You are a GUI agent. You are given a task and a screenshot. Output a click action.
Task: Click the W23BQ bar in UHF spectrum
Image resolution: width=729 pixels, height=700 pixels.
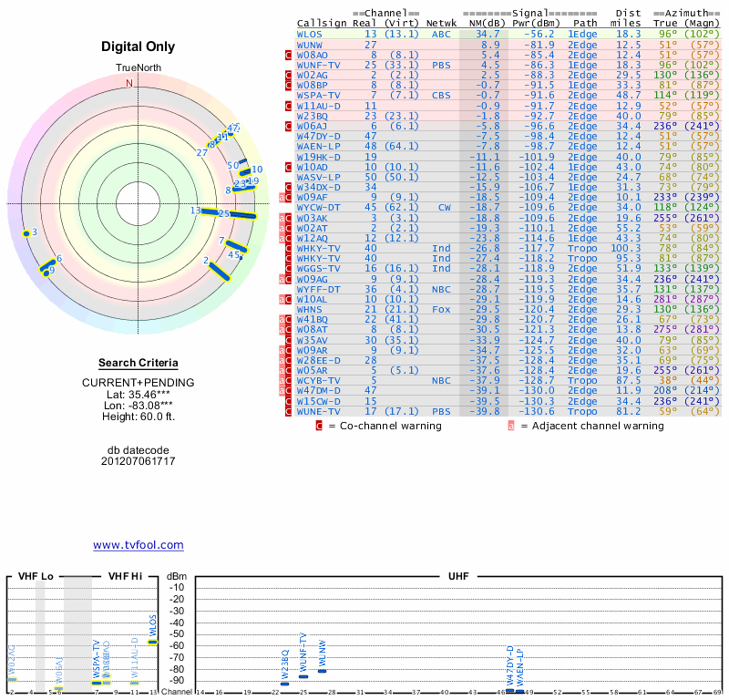point(285,684)
